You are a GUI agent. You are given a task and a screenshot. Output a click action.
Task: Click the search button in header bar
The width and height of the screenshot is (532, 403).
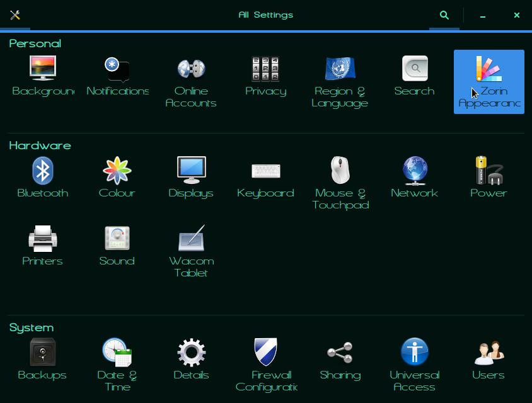tap(444, 15)
